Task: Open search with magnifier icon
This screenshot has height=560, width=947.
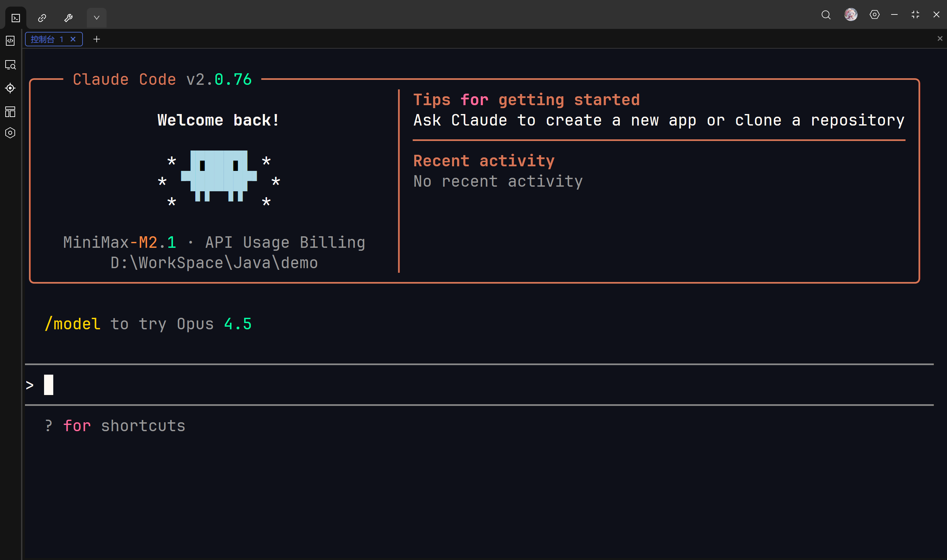Action: point(826,15)
